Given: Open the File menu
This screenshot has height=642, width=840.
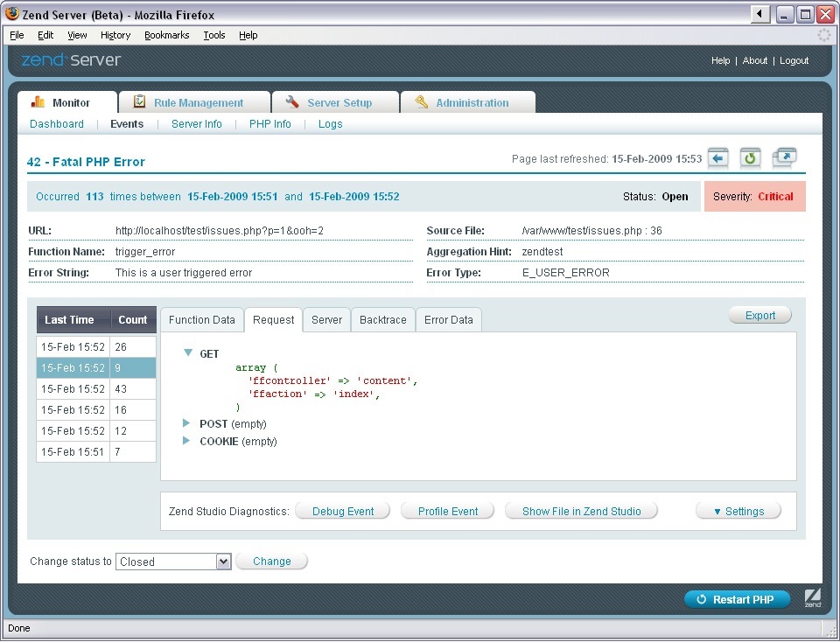Looking at the screenshot, I should [17, 35].
